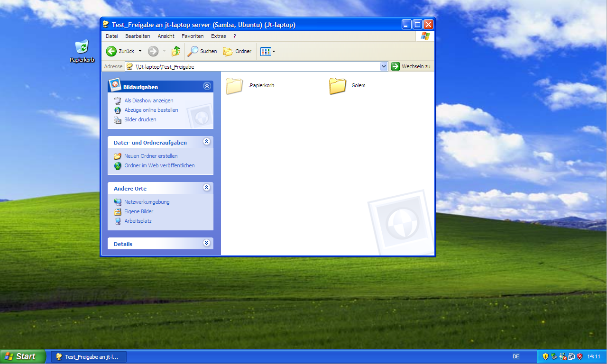Screen dimensions: 607x364
Task: Click the .Papierkorb folder name
Action: (x=261, y=85)
